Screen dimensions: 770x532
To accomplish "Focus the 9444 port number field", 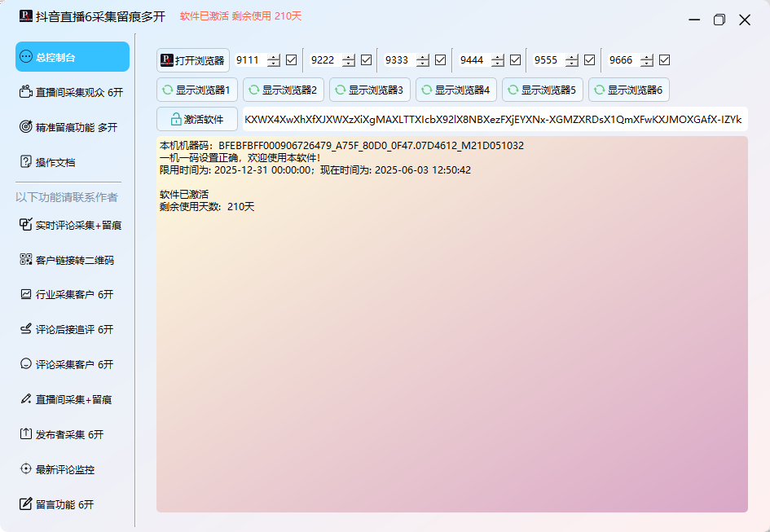I will (x=475, y=60).
